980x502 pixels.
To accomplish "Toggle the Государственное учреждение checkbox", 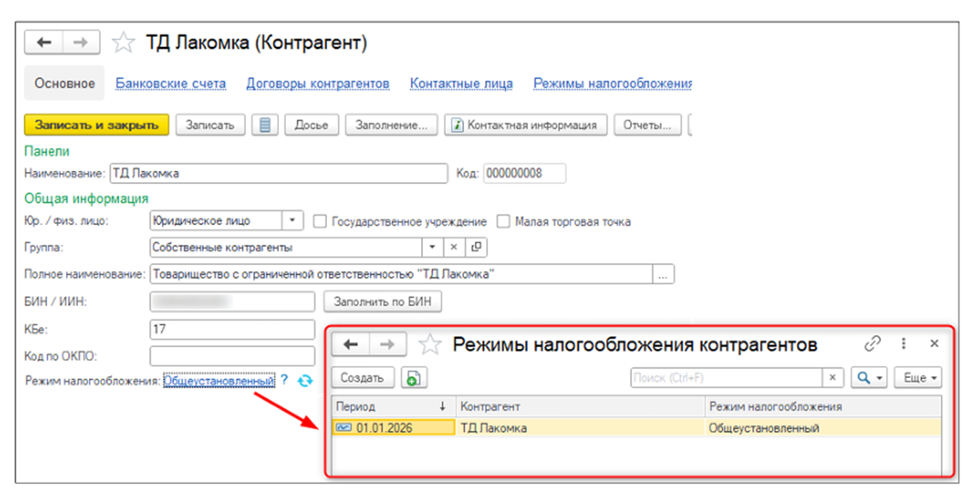I will point(319,221).
